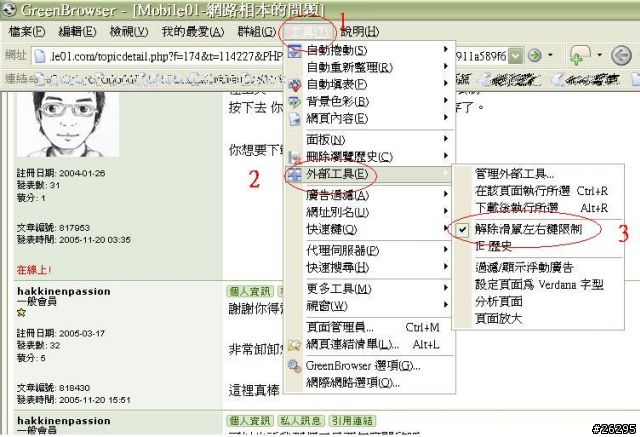
Task: Click 註冊日期: 2005-03-17 text
Action: pyautogui.click(x=61, y=333)
